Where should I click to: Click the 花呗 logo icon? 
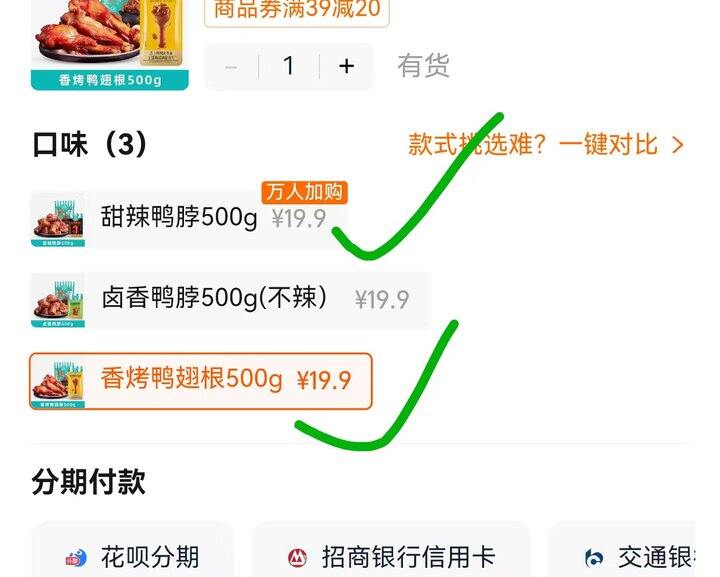coord(76,558)
